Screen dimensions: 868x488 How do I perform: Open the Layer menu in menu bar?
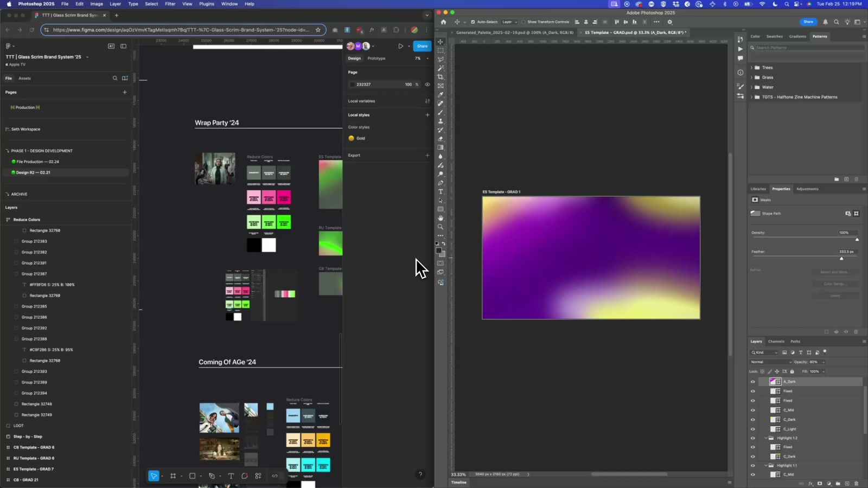point(115,4)
